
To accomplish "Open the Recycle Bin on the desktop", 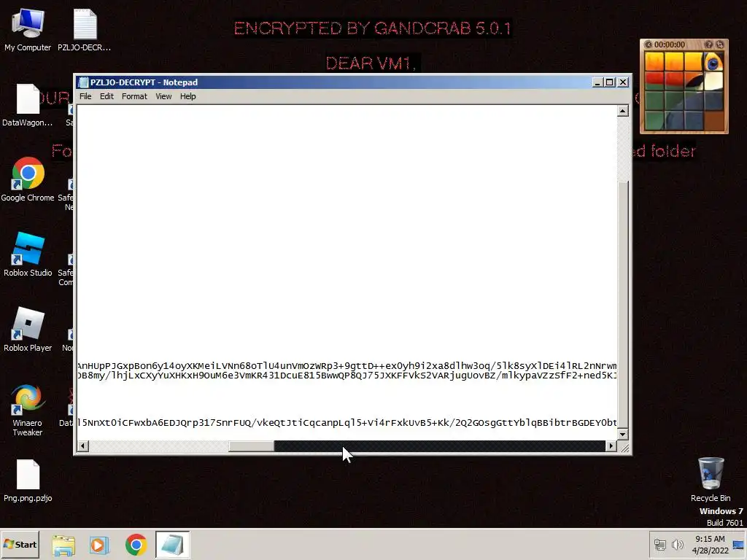I will click(711, 480).
